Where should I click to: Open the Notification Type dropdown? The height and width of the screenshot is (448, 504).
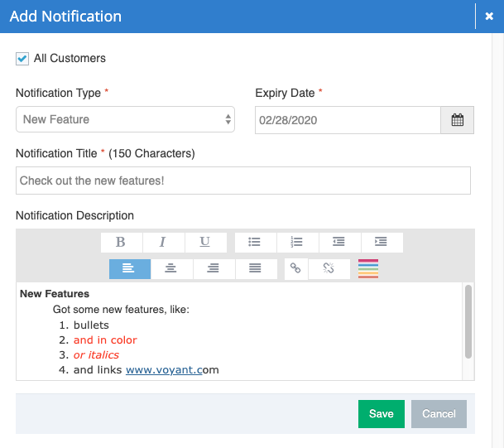pos(125,119)
